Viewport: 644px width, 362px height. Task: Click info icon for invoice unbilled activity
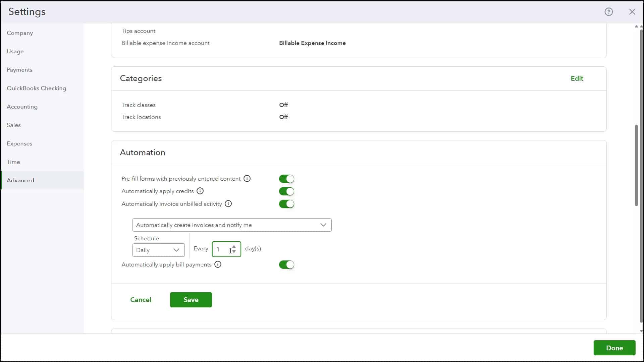(228, 204)
